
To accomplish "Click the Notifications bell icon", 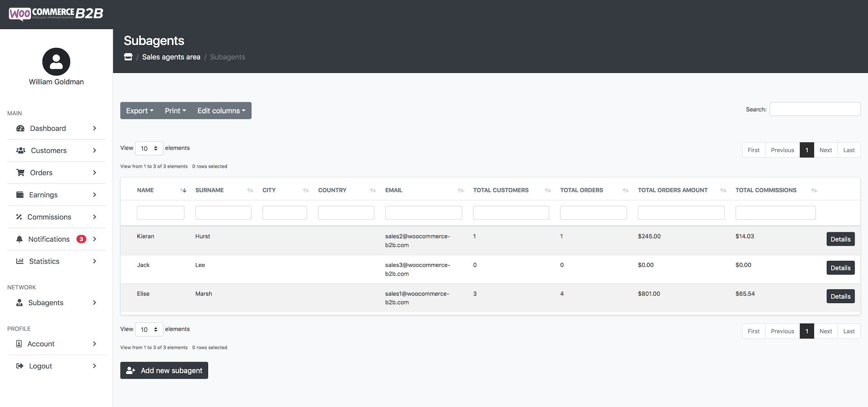I will coord(19,239).
